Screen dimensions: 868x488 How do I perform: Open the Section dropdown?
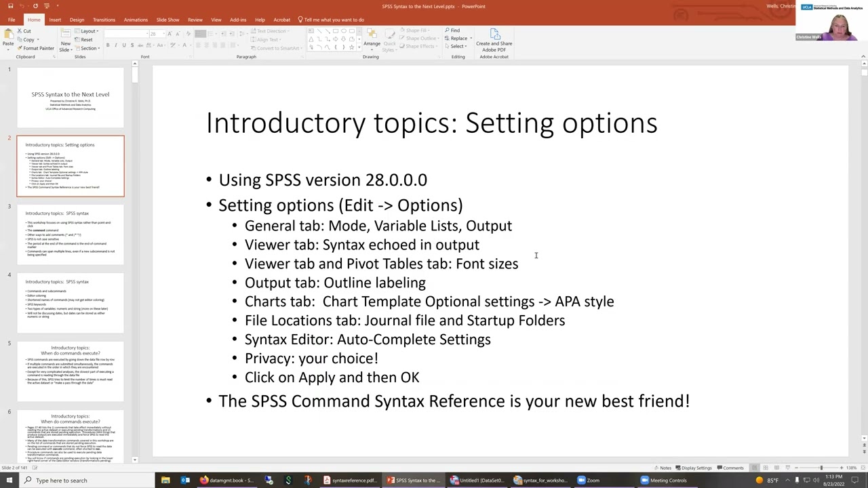87,48
